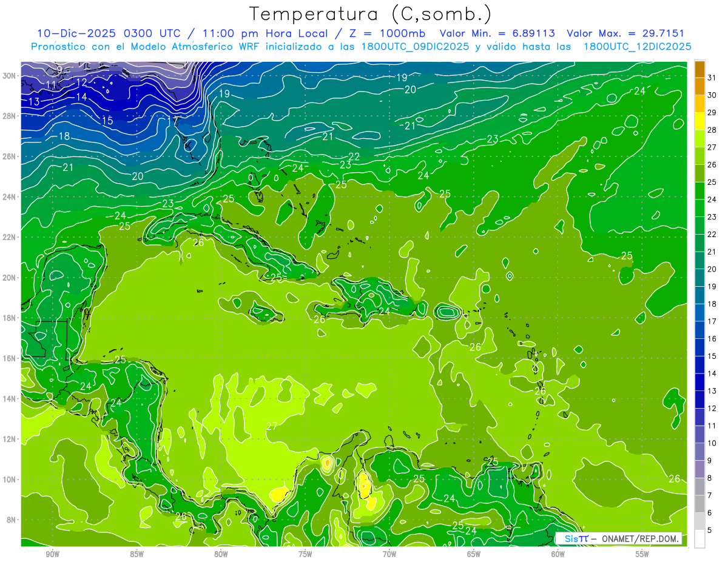The width and height of the screenshot is (728, 562).
Task: Click the '55W' longitude axis label
Action: [x=642, y=554]
